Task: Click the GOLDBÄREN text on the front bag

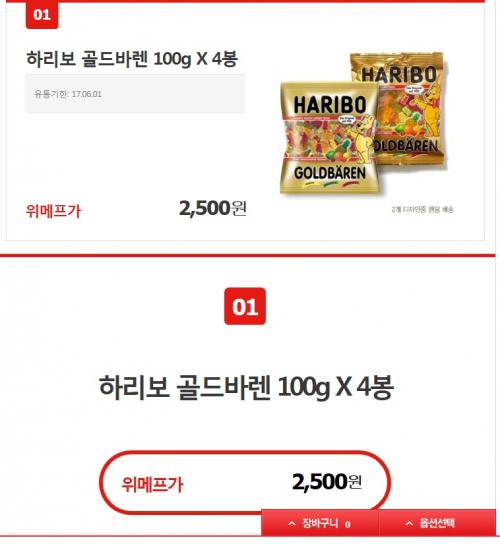Action: [330, 173]
